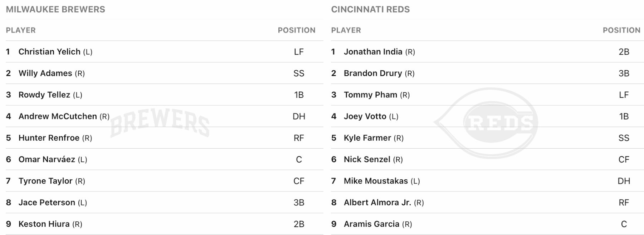This screenshot has width=644, height=235.
Task: Click Omar Narváez player name
Action: pyautogui.click(x=47, y=159)
